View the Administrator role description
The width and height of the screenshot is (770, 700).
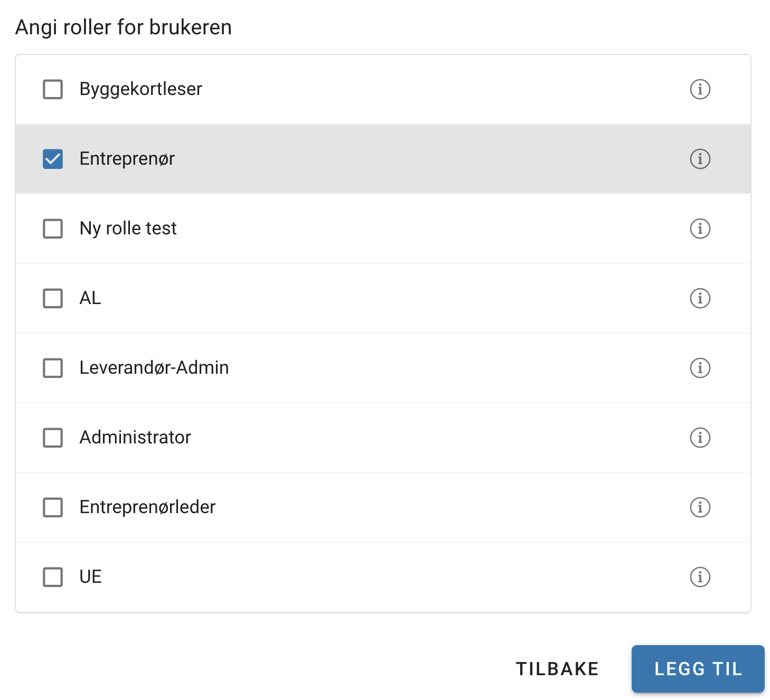[700, 438]
